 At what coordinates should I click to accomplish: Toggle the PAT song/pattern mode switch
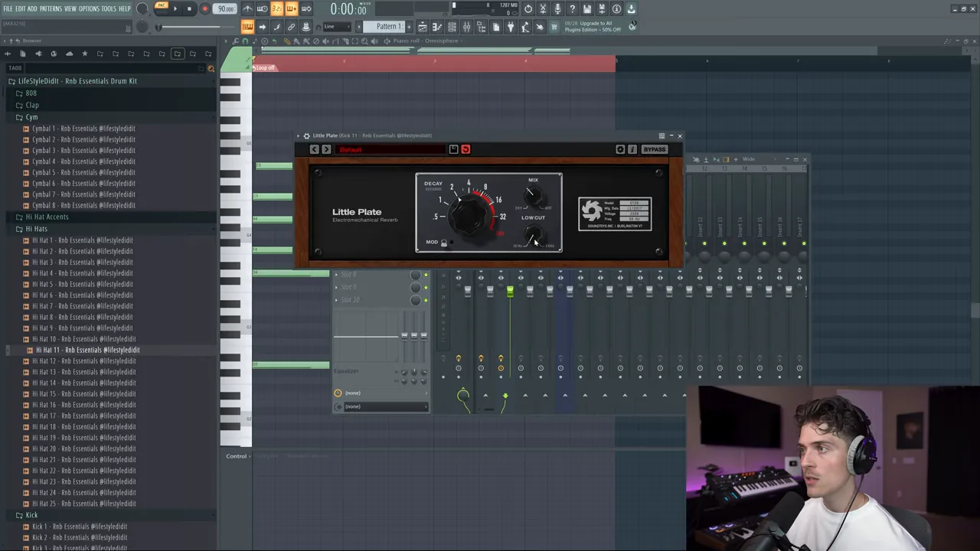pos(161,7)
